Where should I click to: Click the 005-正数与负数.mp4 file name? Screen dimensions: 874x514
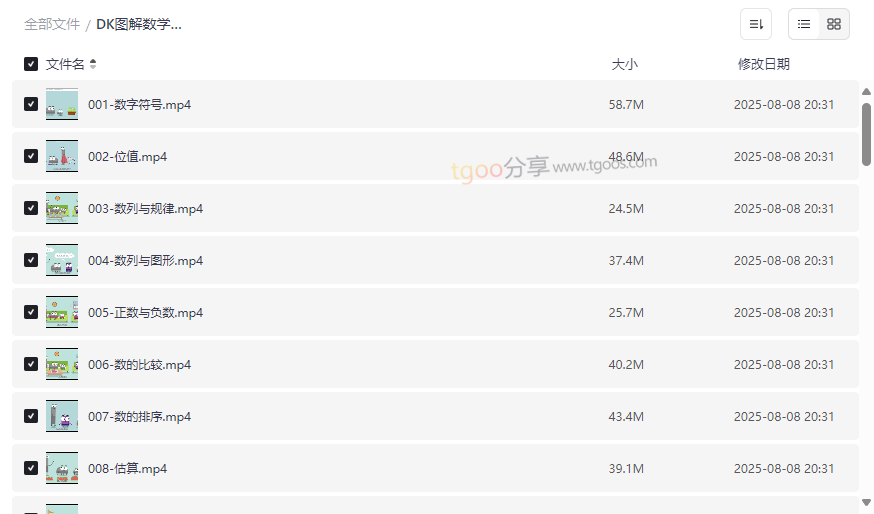(145, 312)
